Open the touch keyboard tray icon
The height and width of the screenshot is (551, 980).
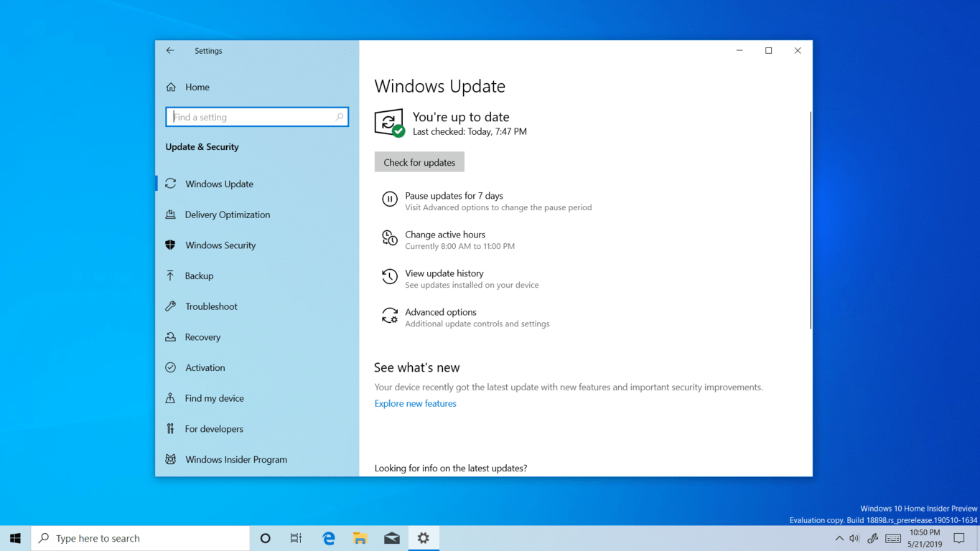[893, 538]
